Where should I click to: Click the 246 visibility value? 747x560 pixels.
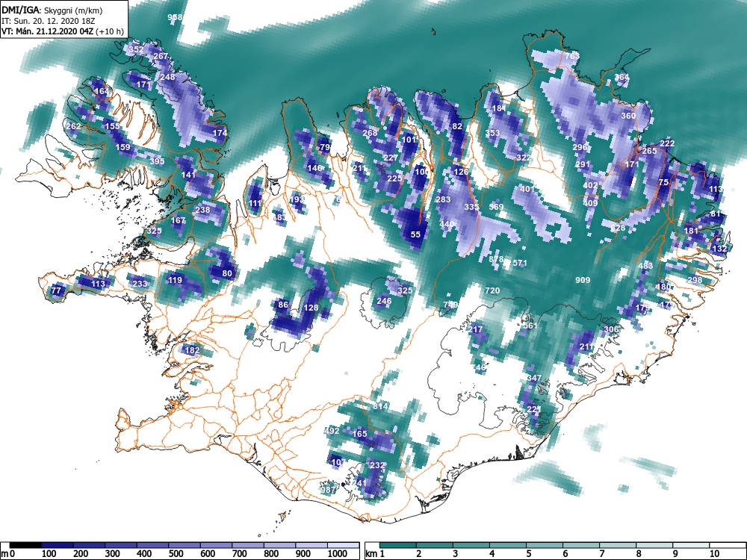click(384, 301)
